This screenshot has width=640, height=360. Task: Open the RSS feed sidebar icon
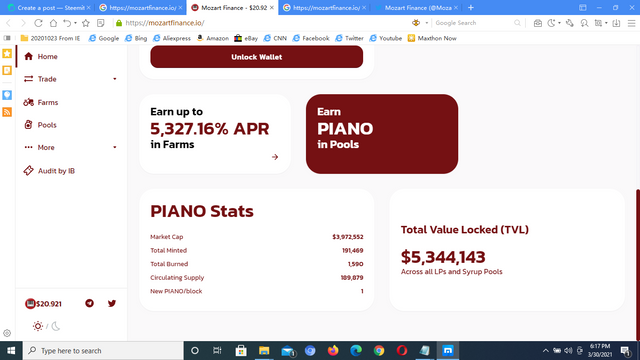pos(7,112)
